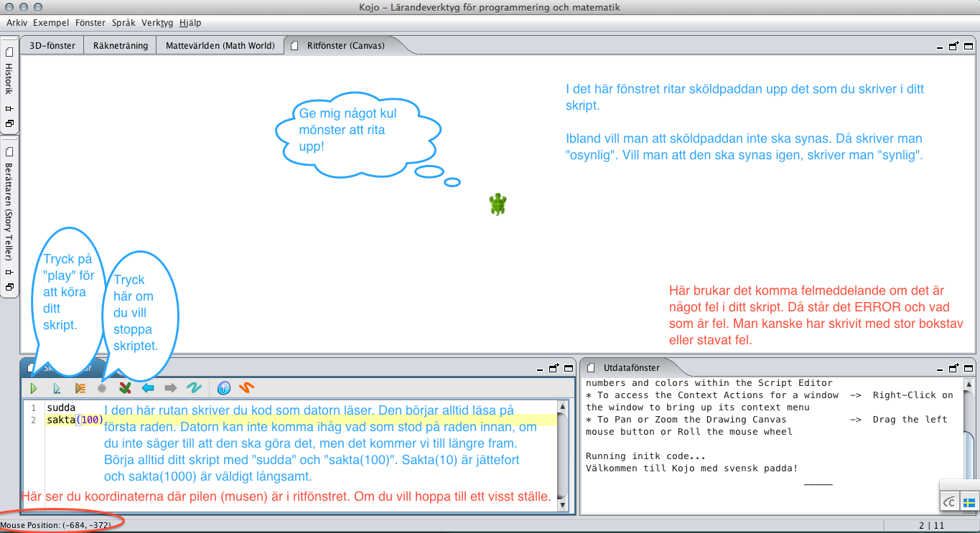Image resolution: width=980 pixels, height=533 pixels.
Task: Switch to the Mattevärlden (Math World) tab
Action: tap(220, 45)
